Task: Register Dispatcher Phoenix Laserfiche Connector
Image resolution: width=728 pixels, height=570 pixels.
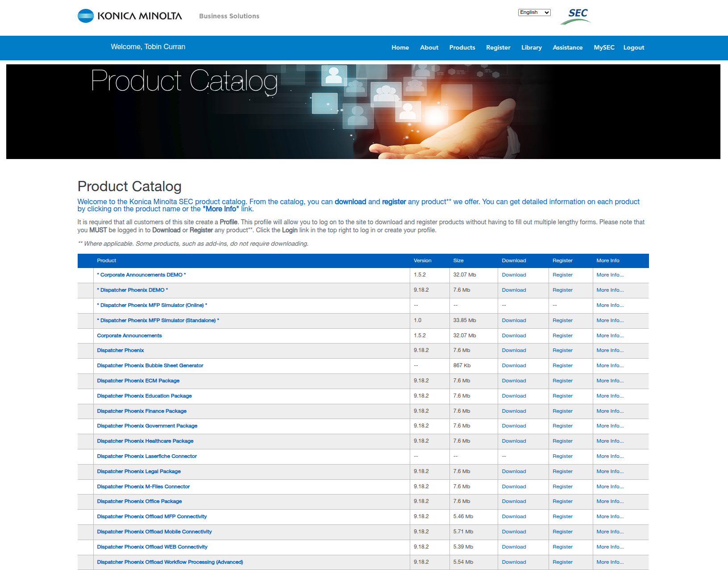Action: pos(562,457)
